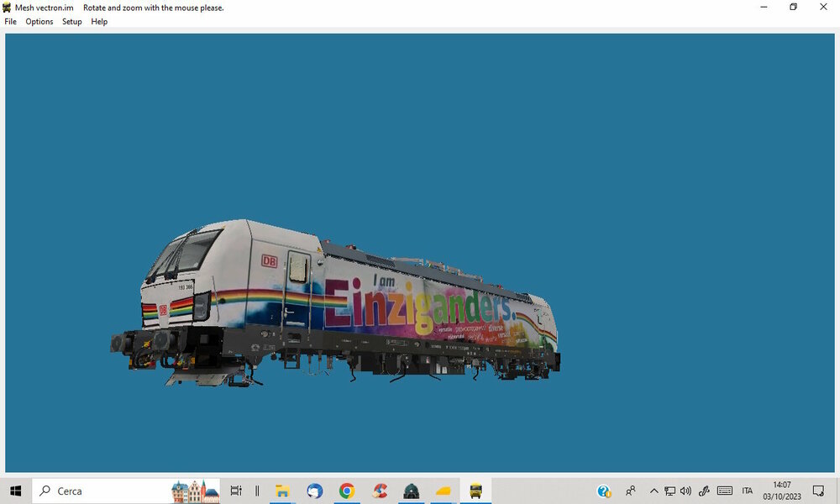This screenshot has height=504, width=840.
Task: Open the dark dome app icon in taskbar
Action: pos(412,491)
